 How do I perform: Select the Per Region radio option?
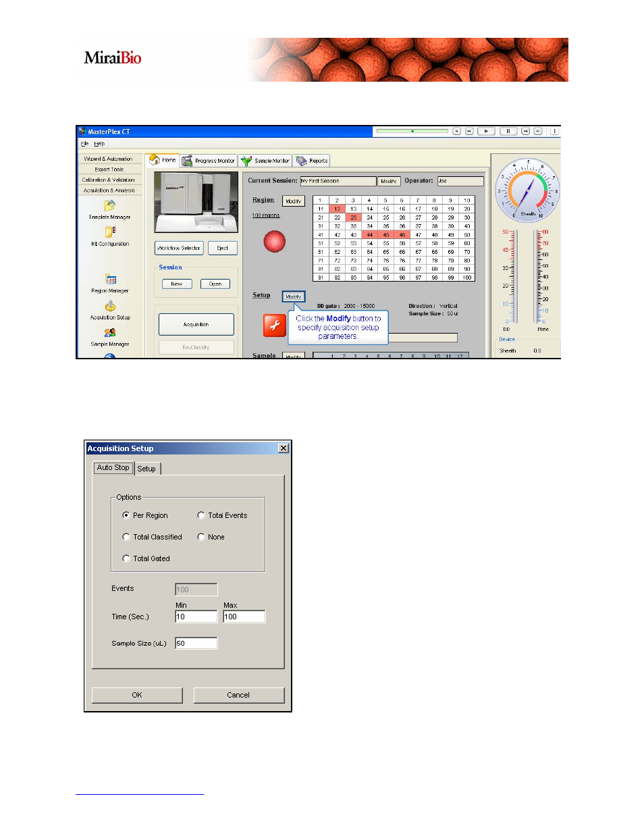coord(126,515)
